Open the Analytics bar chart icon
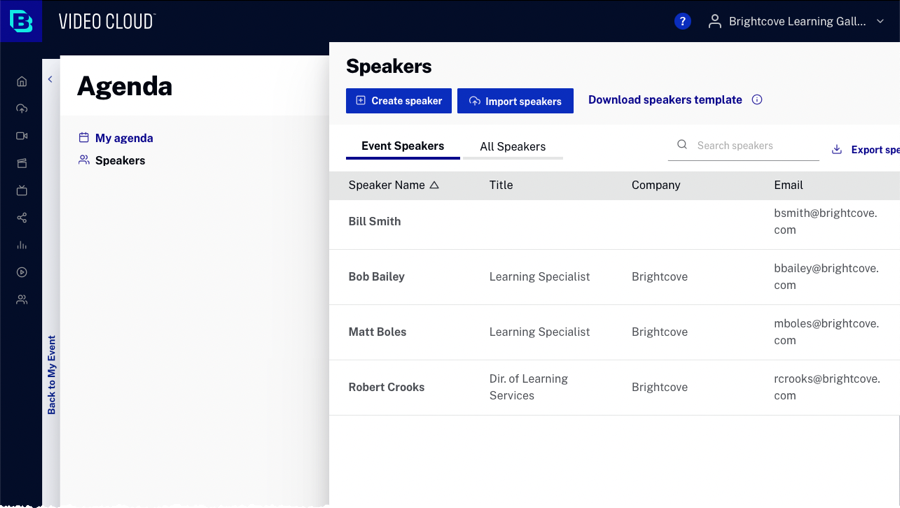This screenshot has width=900, height=508. pyautogui.click(x=22, y=245)
